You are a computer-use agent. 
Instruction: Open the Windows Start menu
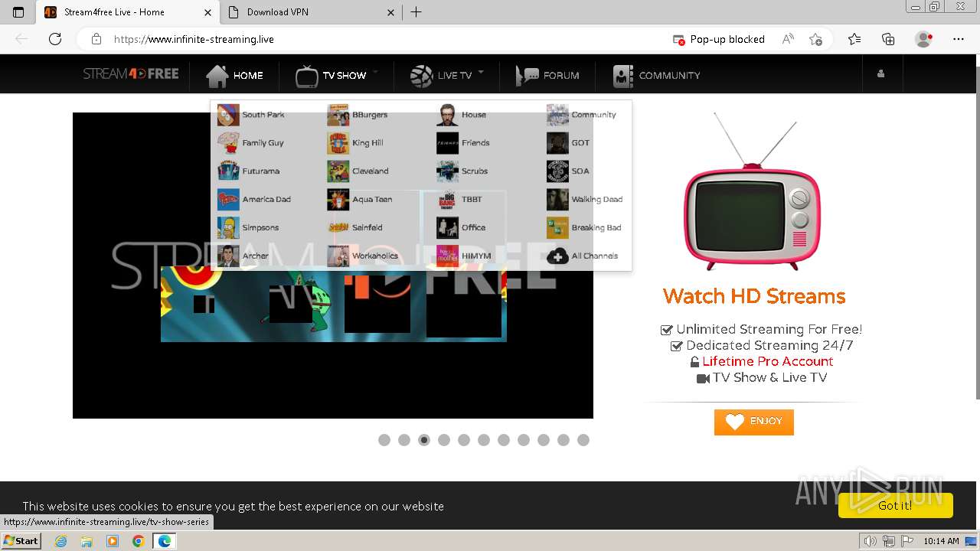point(21,540)
